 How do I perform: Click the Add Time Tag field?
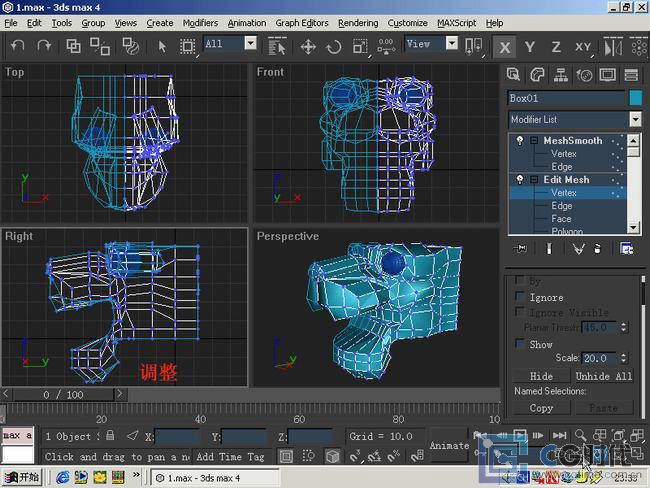(231, 456)
